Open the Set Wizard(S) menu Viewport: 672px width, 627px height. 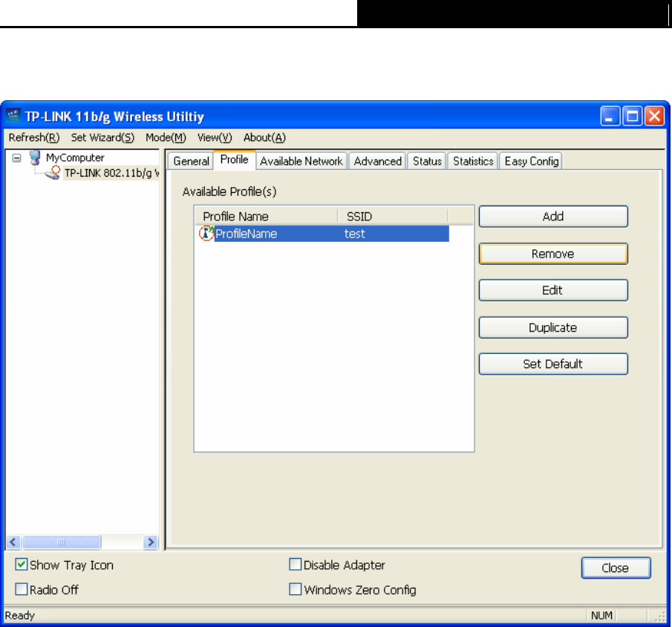pos(102,137)
